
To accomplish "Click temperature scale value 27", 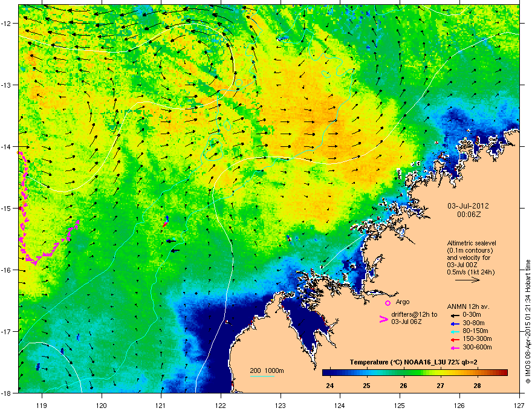I will click(x=440, y=386).
